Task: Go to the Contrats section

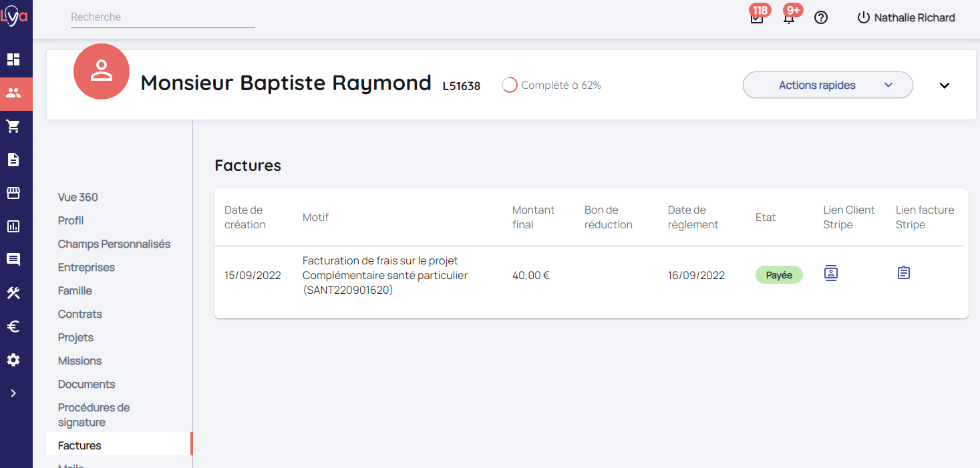Action: (80, 314)
